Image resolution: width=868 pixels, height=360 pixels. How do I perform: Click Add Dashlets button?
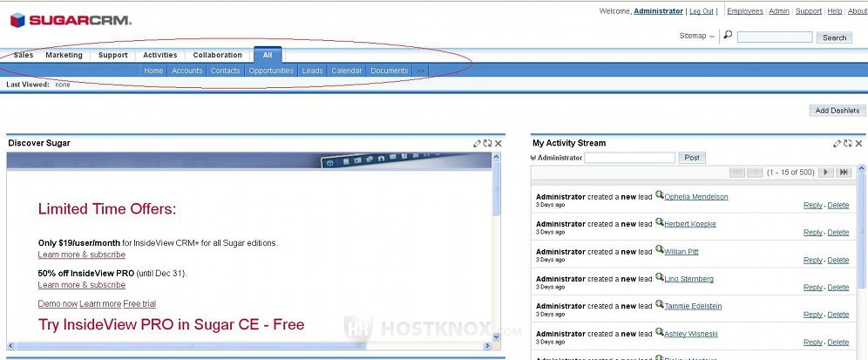(837, 110)
